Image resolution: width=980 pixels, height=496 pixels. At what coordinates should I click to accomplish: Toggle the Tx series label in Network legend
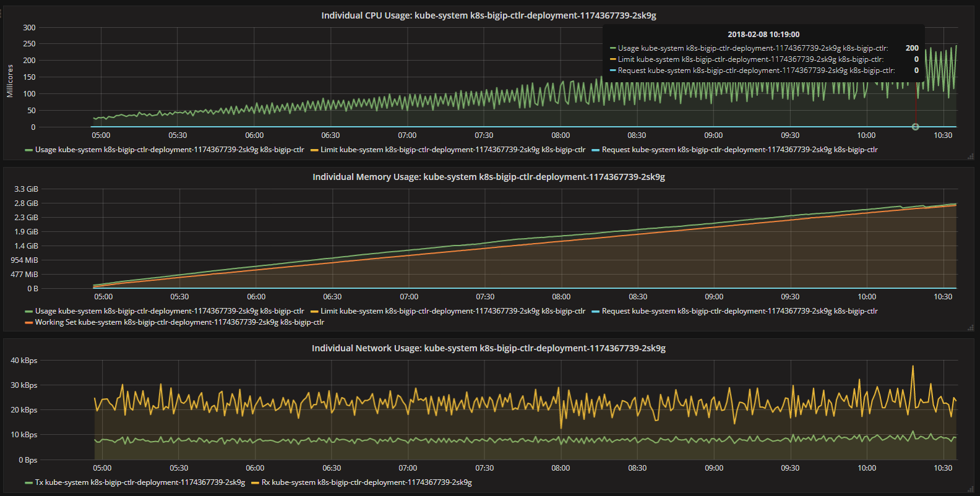pyautogui.click(x=140, y=482)
